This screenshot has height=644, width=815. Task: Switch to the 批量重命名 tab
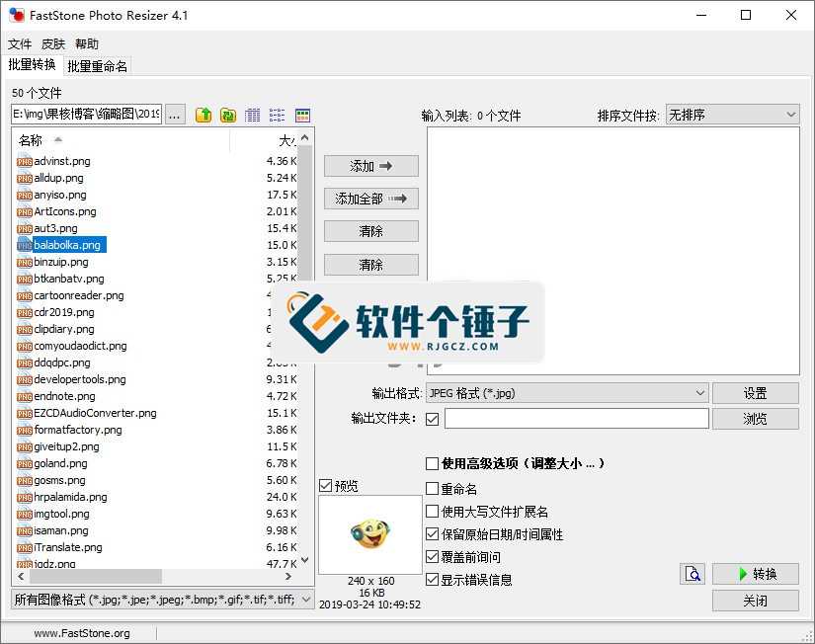point(97,66)
